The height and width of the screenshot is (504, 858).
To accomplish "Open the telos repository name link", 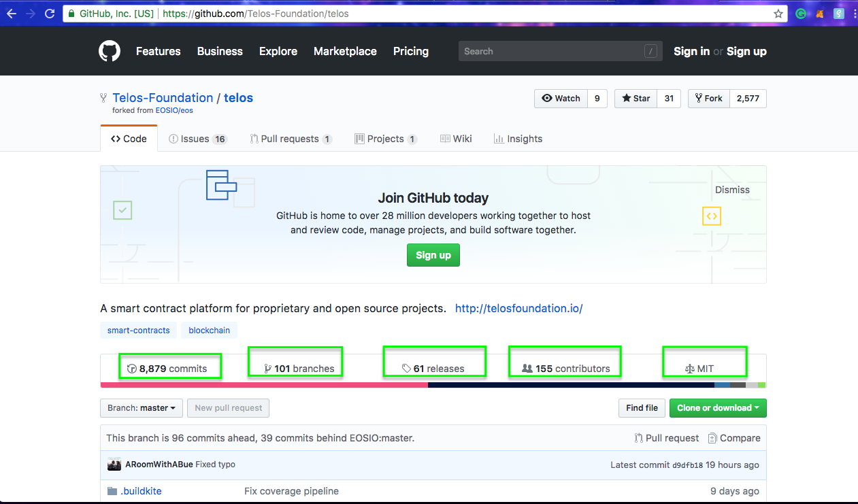I will click(x=238, y=98).
